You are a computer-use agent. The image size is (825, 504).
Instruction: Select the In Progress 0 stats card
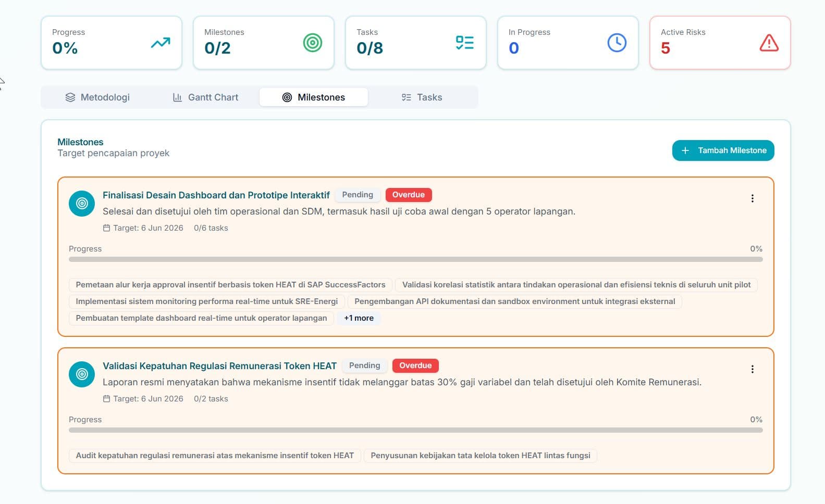click(568, 43)
